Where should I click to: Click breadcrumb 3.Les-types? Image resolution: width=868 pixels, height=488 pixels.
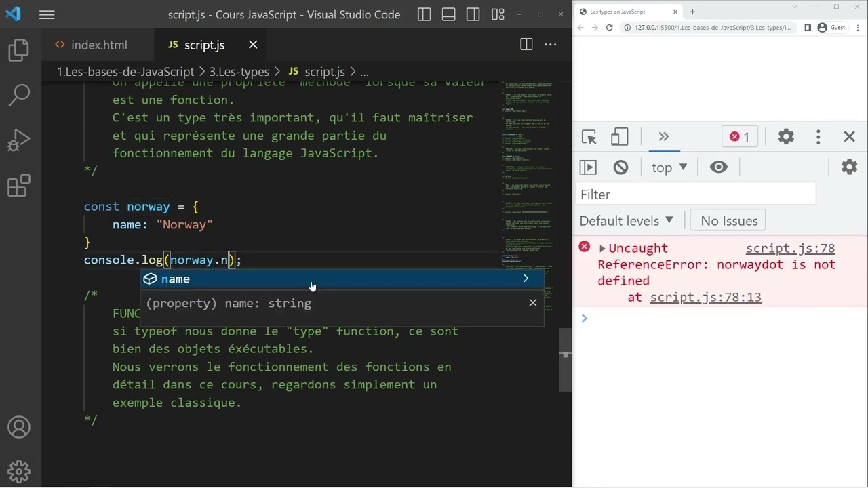239,71
